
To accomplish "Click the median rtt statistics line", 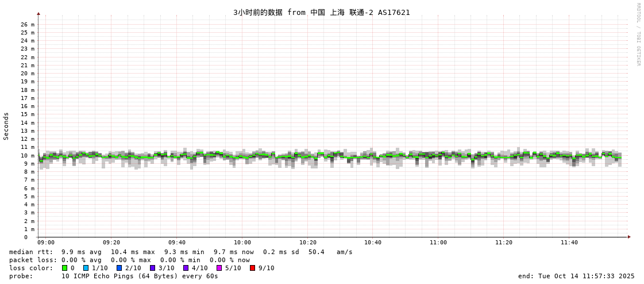I will coord(181,252).
